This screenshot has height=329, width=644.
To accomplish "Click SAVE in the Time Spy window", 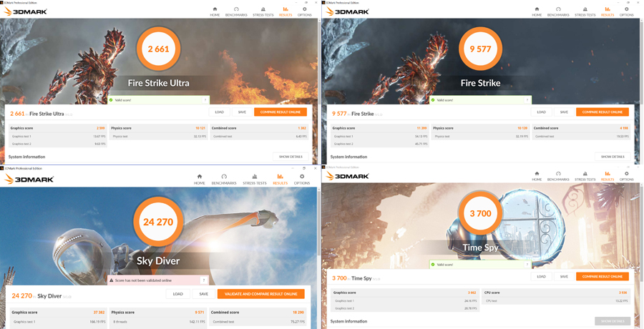I will coord(564,276).
